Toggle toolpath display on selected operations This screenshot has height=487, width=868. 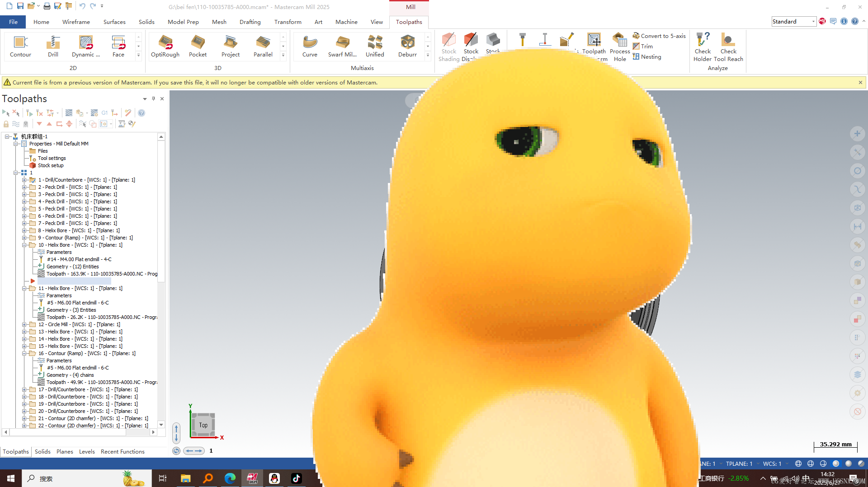click(16, 124)
